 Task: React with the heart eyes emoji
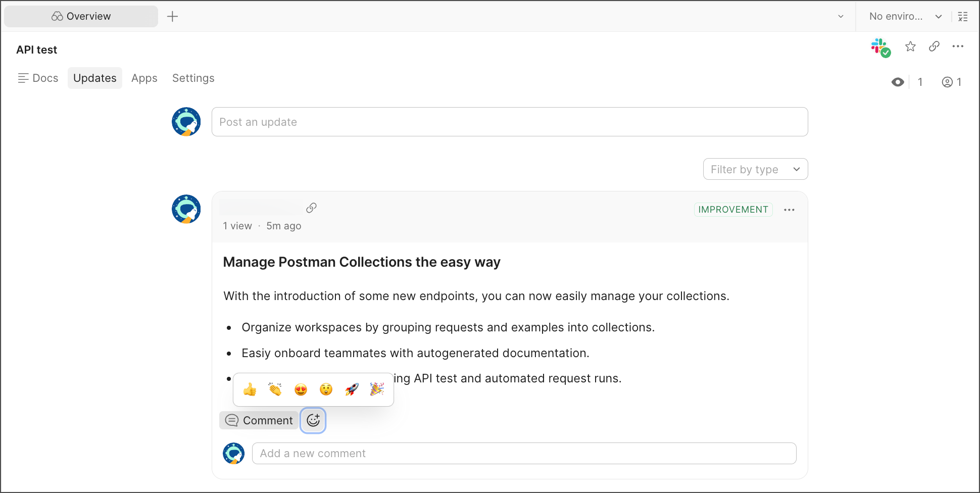[x=301, y=389]
